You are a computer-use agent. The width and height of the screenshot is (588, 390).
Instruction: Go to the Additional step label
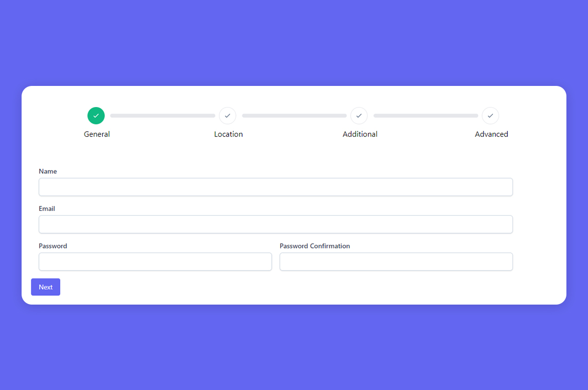360,134
